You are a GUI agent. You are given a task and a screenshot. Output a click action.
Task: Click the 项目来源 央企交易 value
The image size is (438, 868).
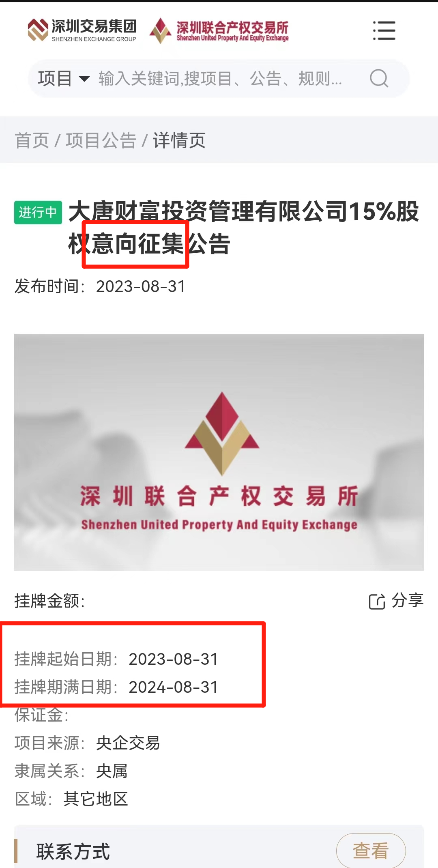[x=128, y=743]
